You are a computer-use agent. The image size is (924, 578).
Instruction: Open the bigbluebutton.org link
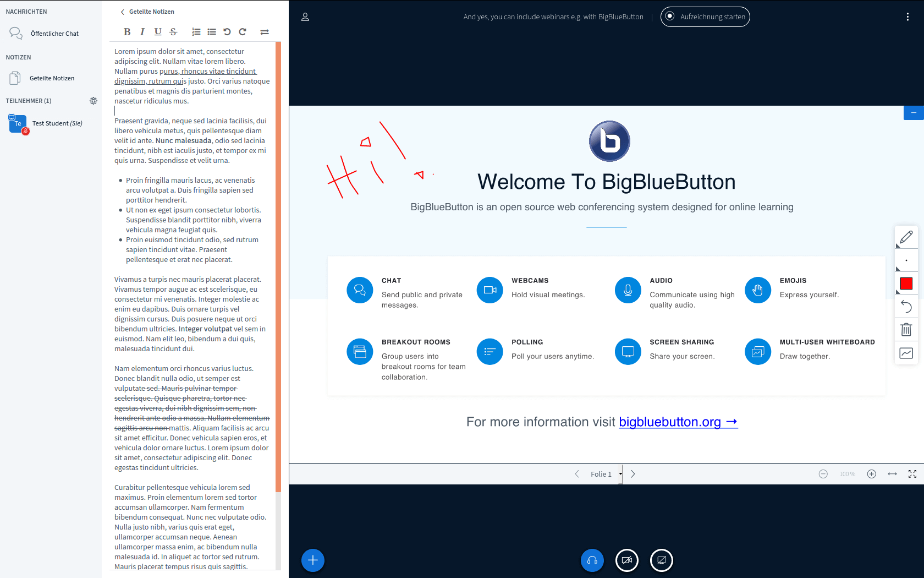click(x=678, y=422)
